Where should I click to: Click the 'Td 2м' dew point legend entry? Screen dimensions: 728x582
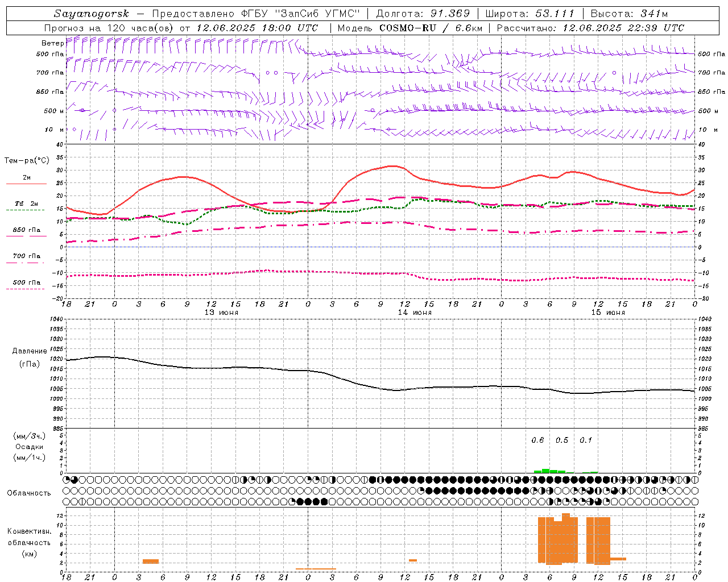pyautogui.click(x=27, y=203)
